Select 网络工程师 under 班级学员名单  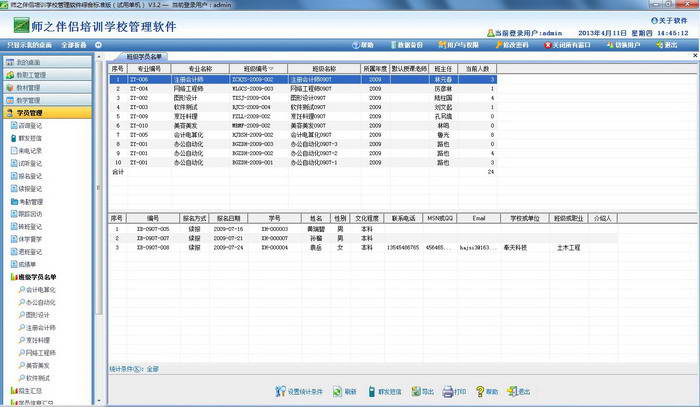point(37,353)
